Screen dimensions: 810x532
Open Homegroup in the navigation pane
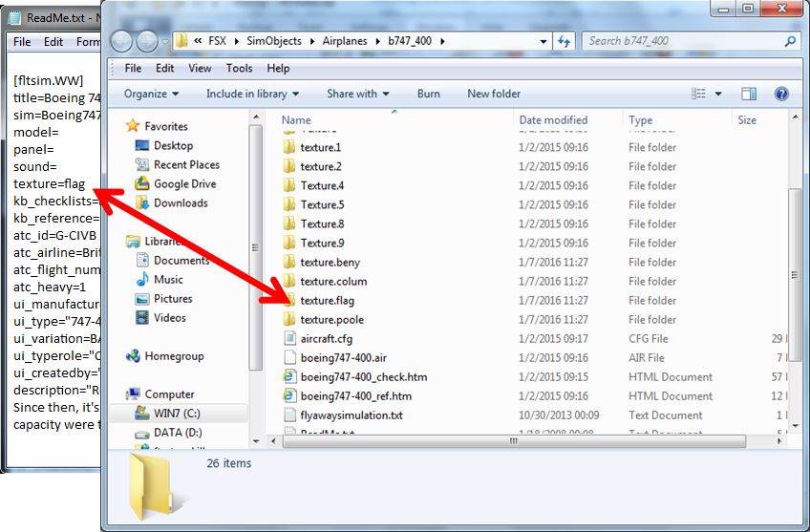point(165,356)
